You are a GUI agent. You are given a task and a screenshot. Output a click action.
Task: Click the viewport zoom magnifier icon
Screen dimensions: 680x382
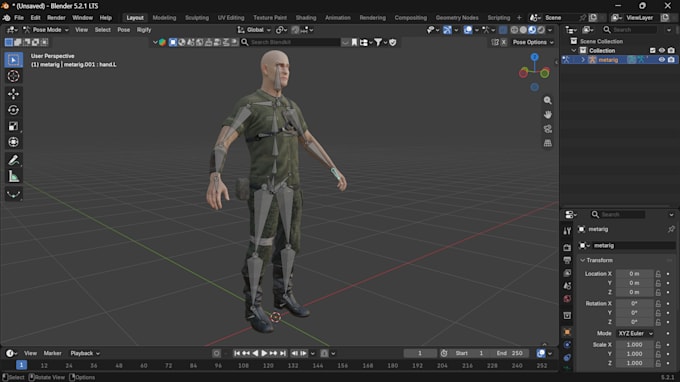(x=548, y=100)
